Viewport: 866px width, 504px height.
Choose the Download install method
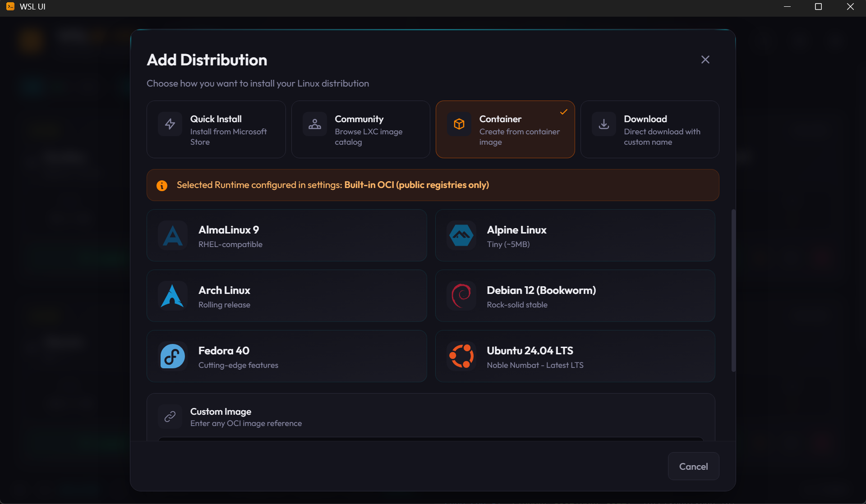(x=649, y=129)
